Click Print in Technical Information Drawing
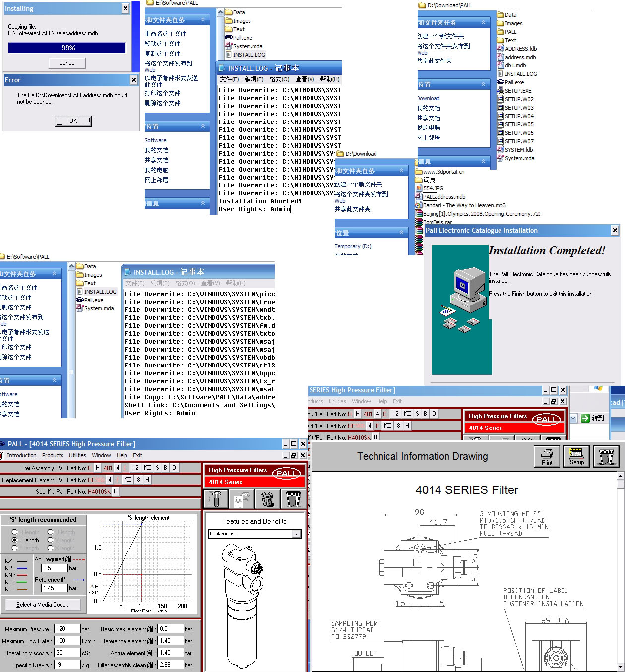The image size is (625, 672). [x=547, y=456]
